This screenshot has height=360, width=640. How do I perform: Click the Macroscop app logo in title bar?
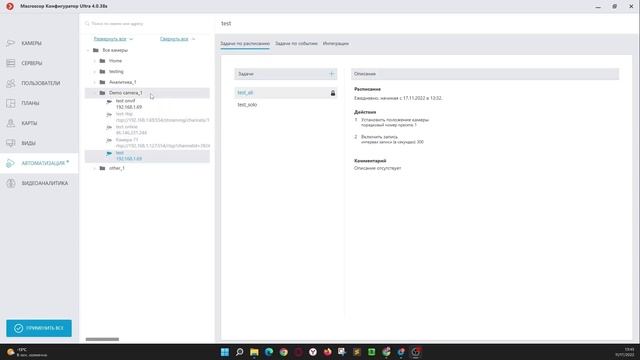(x=10, y=6)
